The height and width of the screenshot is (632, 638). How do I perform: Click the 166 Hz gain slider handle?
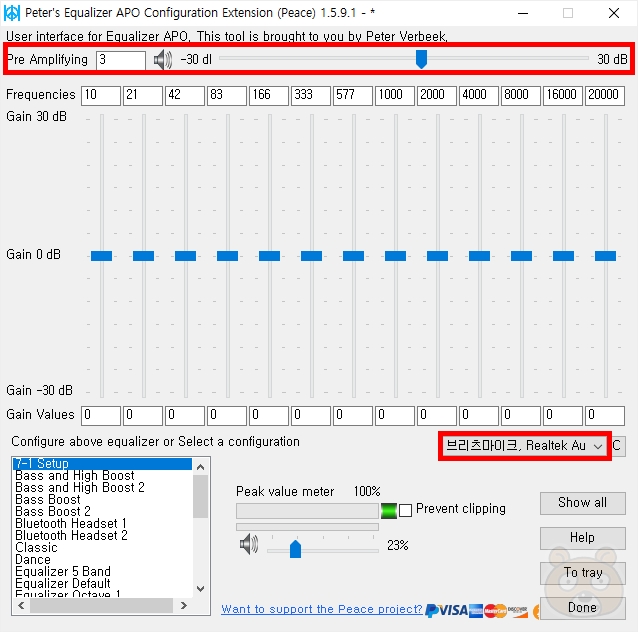(269, 256)
